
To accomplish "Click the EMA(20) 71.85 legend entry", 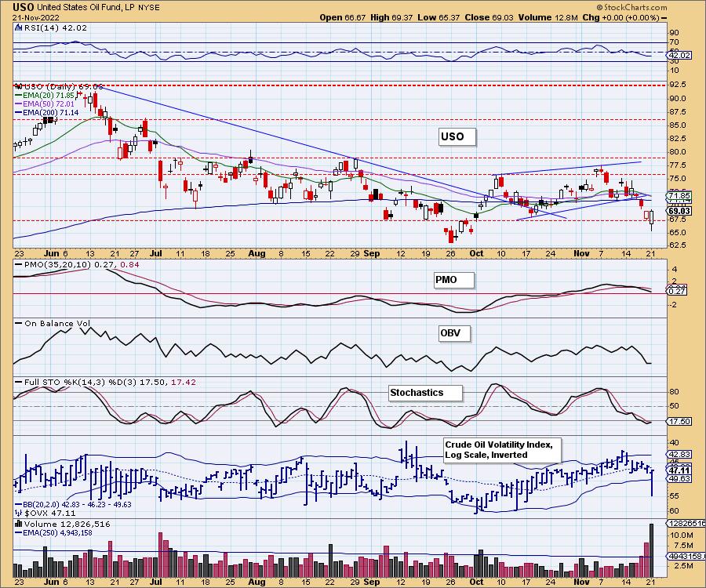I will click(44, 96).
